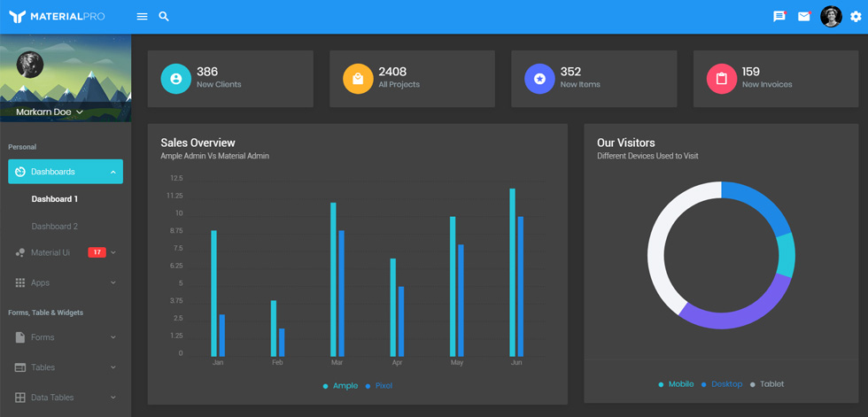
Task: Click the Data Tables grid icon
Action: 19,398
